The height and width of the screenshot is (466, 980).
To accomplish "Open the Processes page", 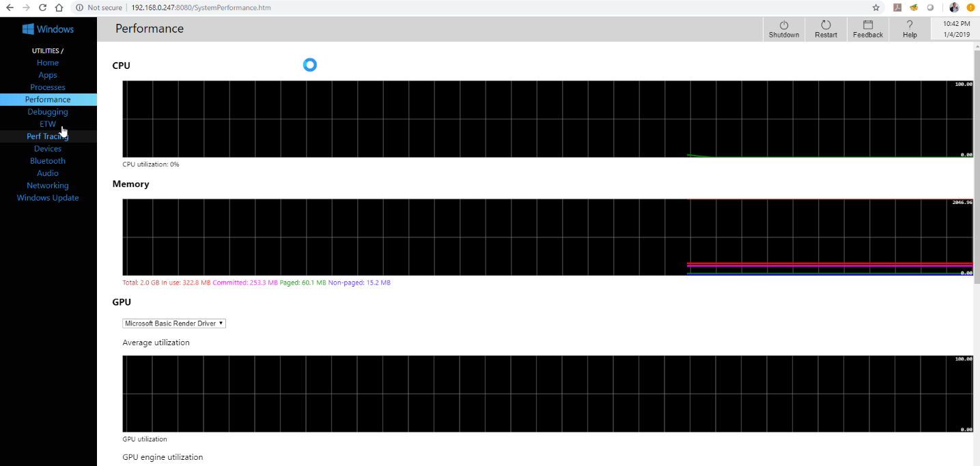I will tap(48, 87).
